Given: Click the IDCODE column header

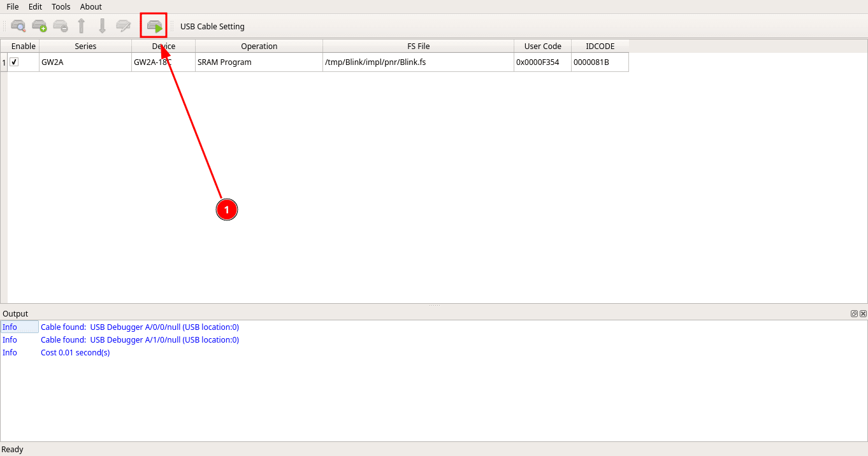Looking at the screenshot, I should click(x=600, y=46).
